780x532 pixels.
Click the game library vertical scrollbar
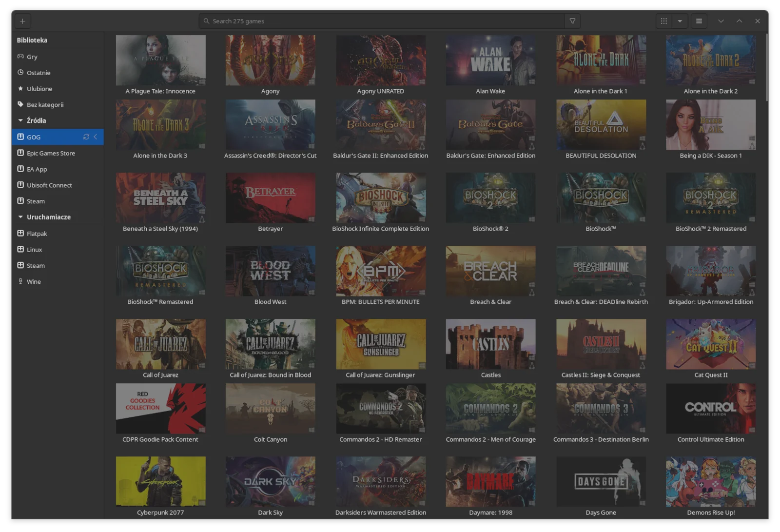coord(766,68)
